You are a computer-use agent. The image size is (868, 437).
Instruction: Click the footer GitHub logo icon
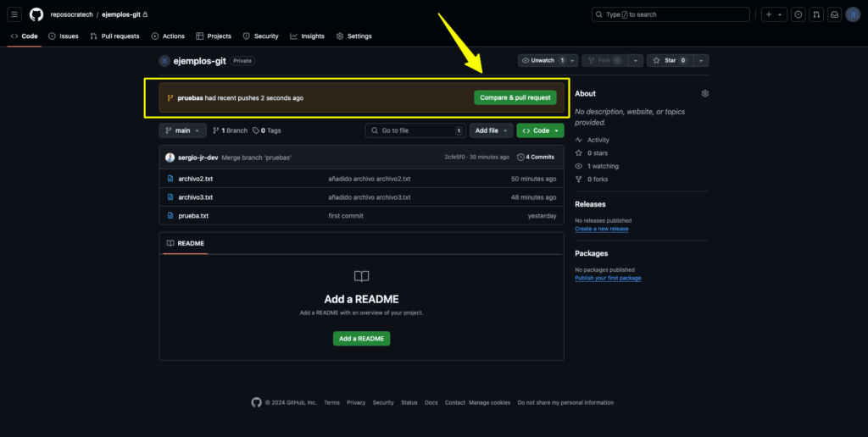[256, 402]
